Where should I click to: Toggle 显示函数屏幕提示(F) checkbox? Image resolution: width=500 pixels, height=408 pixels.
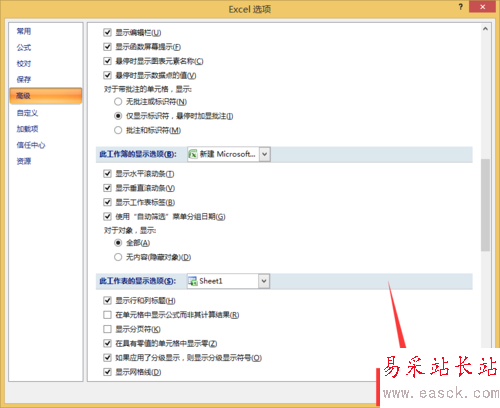point(107,47)
